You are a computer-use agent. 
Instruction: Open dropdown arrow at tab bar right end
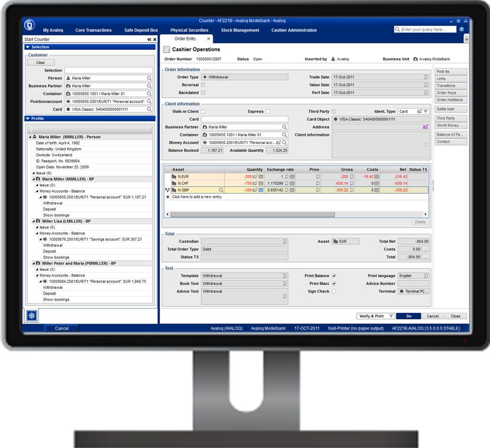tap(466, 39)
